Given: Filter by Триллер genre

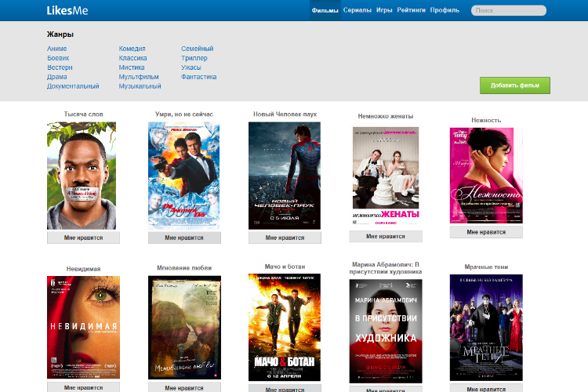Looking at the screenshot, I should [x=194, y=58].
